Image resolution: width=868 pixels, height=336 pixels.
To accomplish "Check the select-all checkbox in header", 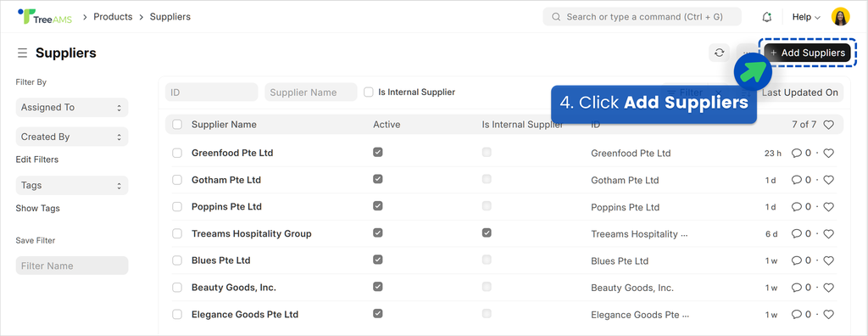I will tap(177, 125).
